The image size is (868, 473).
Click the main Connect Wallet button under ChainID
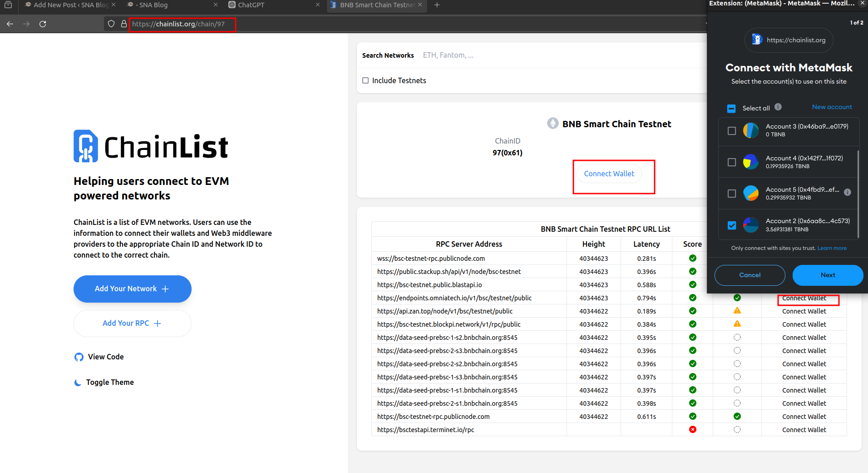pyautogui.click(x=609, y=174)
